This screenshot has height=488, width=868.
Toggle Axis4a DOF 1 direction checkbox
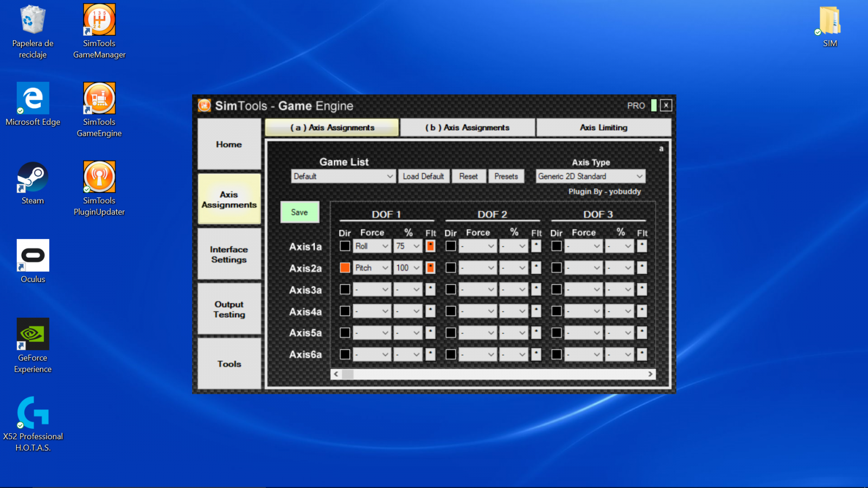tap(344, 311)
